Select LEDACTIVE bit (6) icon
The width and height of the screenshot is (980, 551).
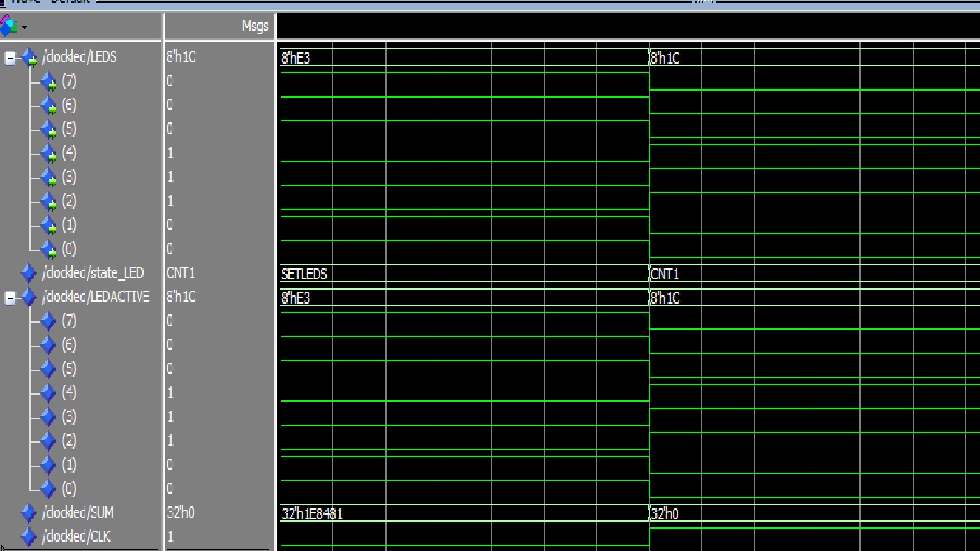pyautogui.click(x=48, y=345)
